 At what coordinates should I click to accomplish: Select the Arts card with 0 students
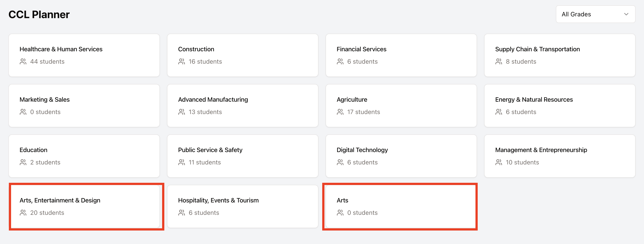[x=401, y=206]
